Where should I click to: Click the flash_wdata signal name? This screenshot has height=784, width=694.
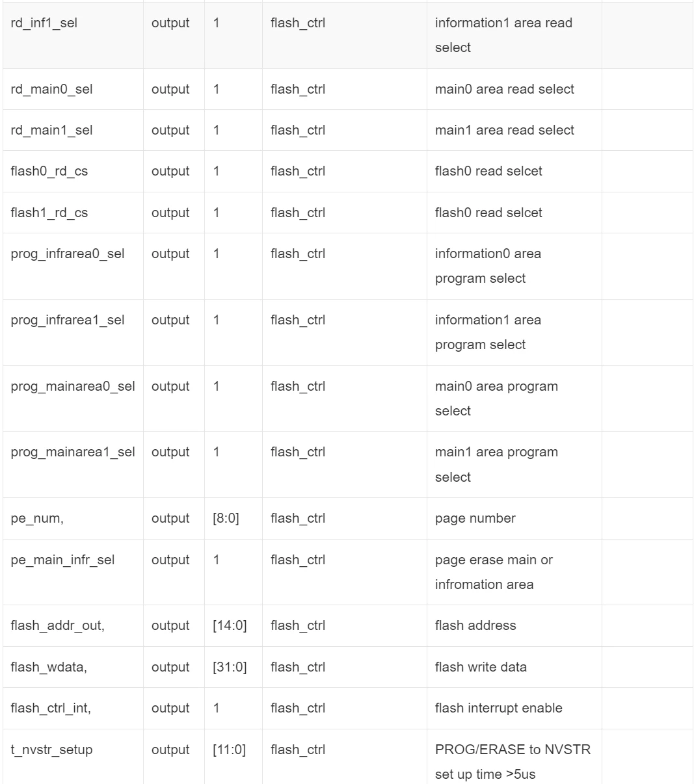pyautogui.click(x=49, y=667)
